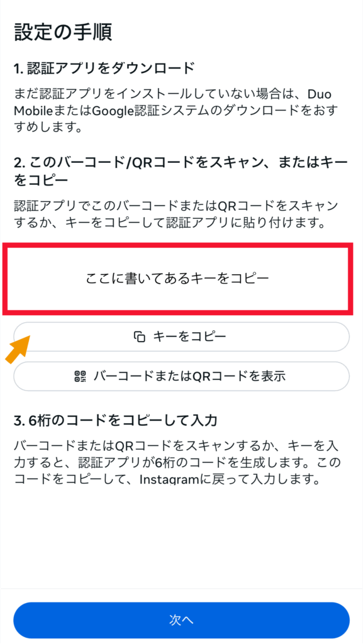Screen dimensions: 363x644
Task: Tap the キーをコピー button
Action: click(181, 337)
